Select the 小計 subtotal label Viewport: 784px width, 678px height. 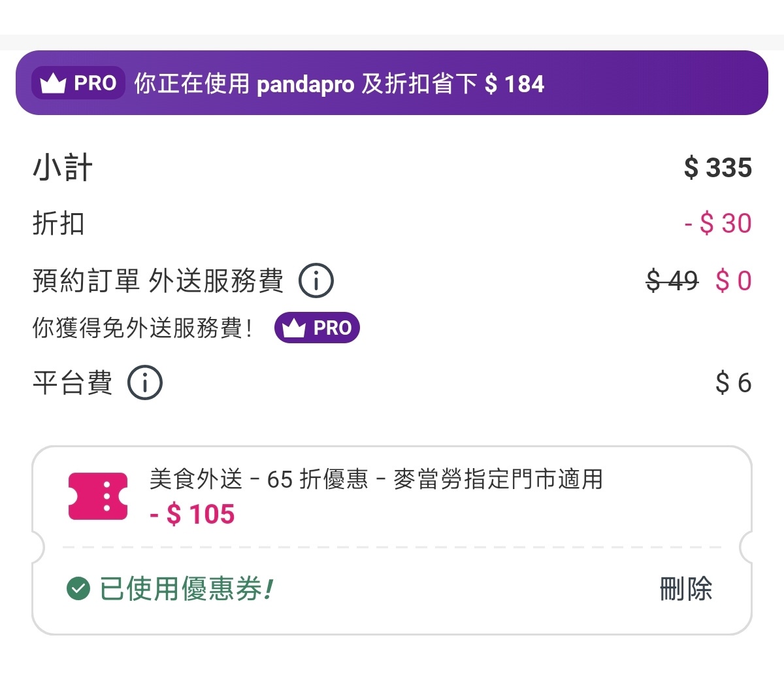tap(63, 168)
